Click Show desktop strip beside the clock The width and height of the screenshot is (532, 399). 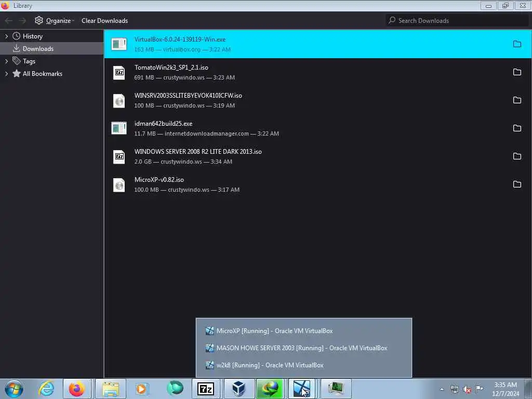coord(528,389)
